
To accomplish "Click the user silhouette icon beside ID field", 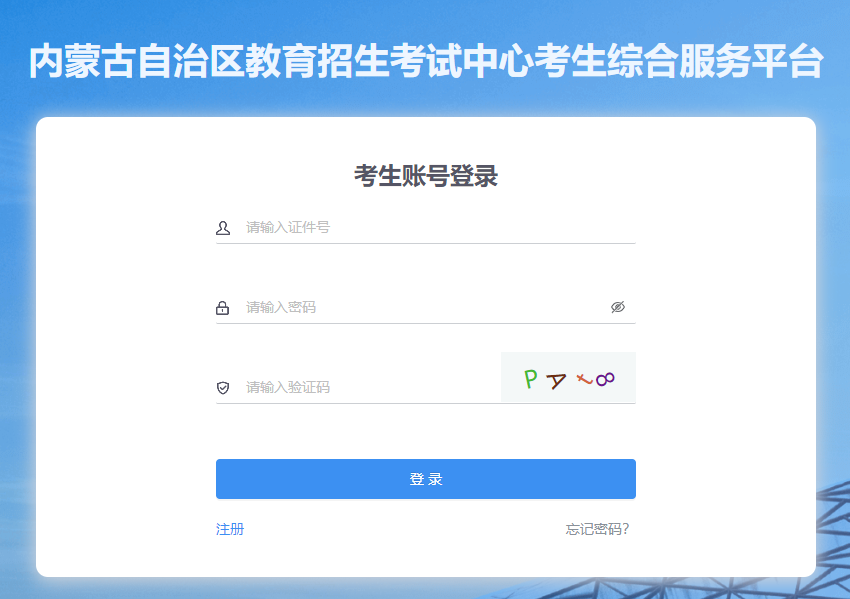I will point(223,228).
